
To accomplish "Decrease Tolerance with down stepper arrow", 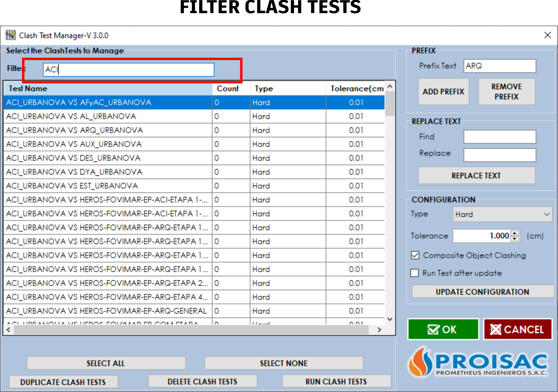I will coord(515,239).
